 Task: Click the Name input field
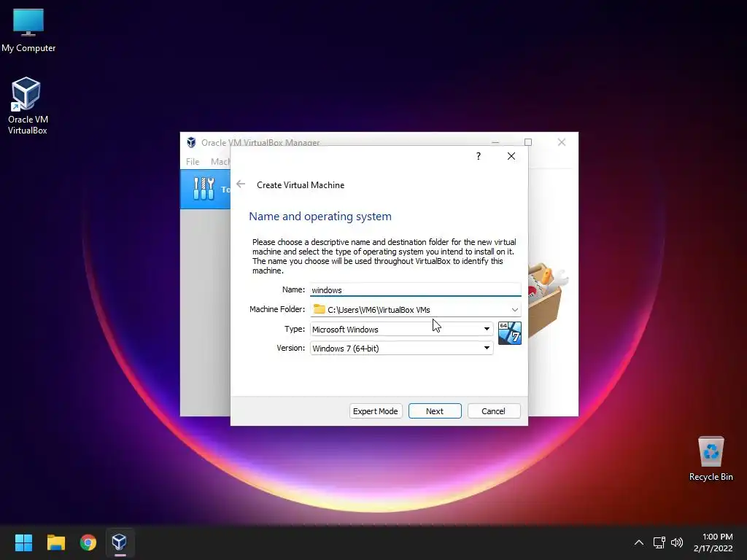[415, 290]
